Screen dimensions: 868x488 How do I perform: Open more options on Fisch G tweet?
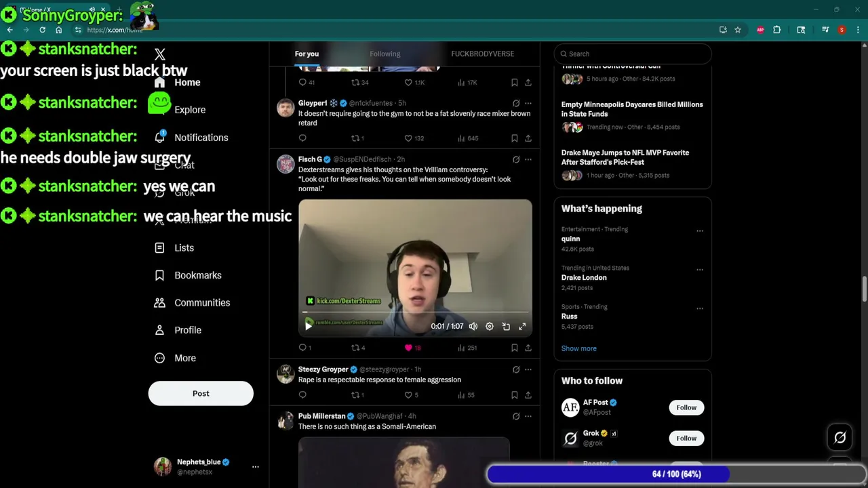point(528,159)
